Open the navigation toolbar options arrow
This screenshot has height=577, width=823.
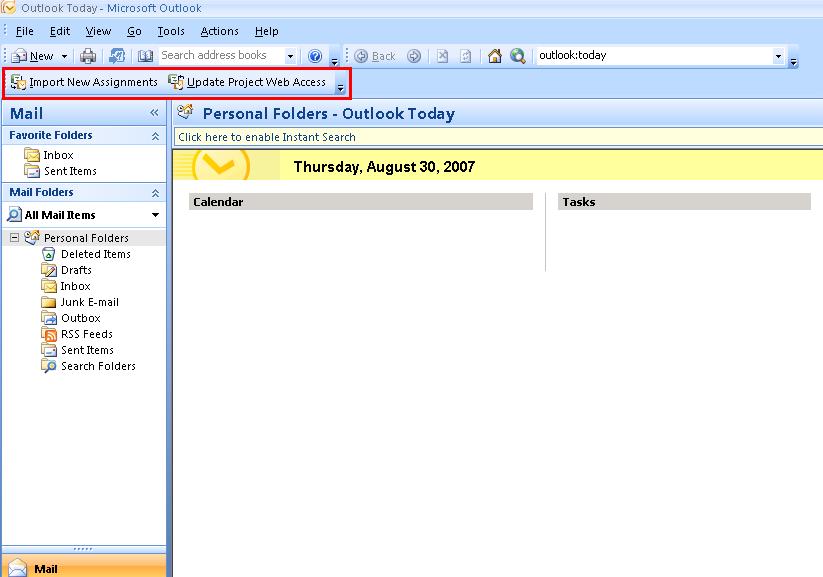point(794,62)
